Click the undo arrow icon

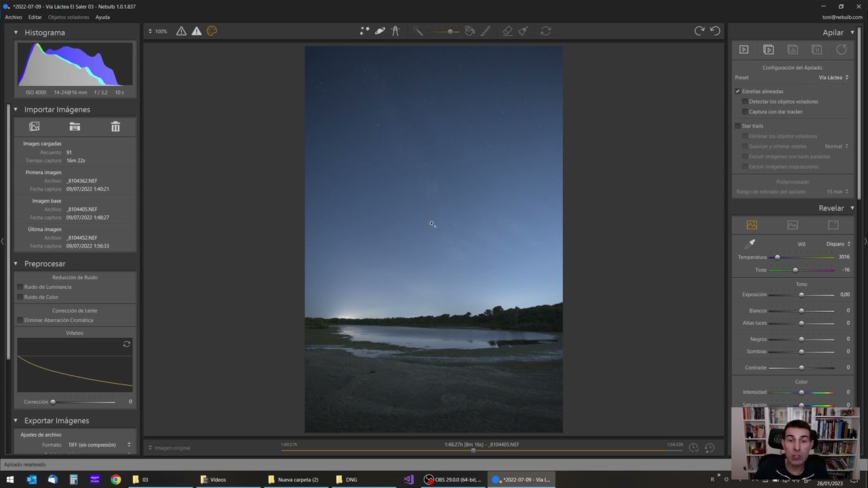pos(715,31)
